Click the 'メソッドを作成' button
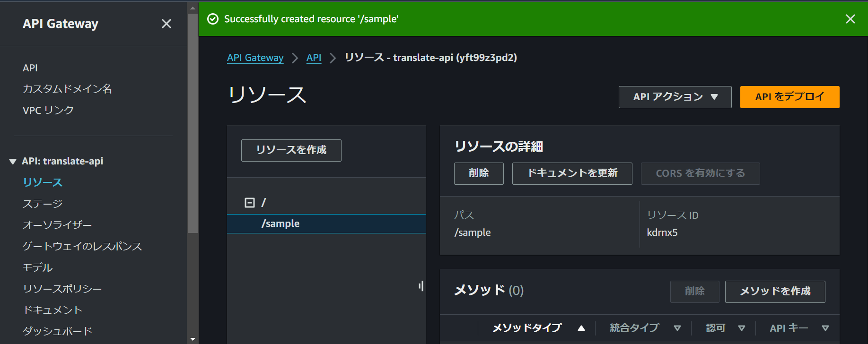This screenshot has height=344, width=868. tap(775, 292)
